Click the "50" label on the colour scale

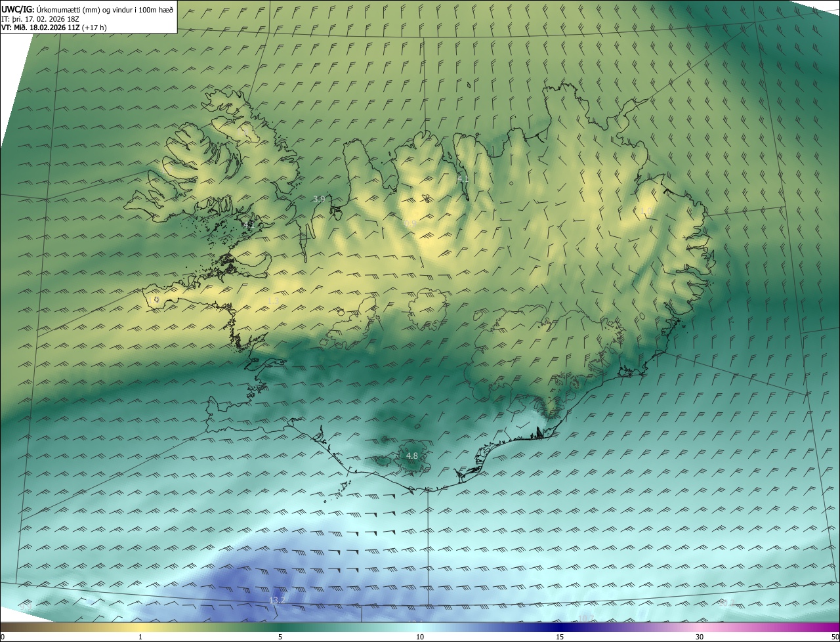point(834,637)
